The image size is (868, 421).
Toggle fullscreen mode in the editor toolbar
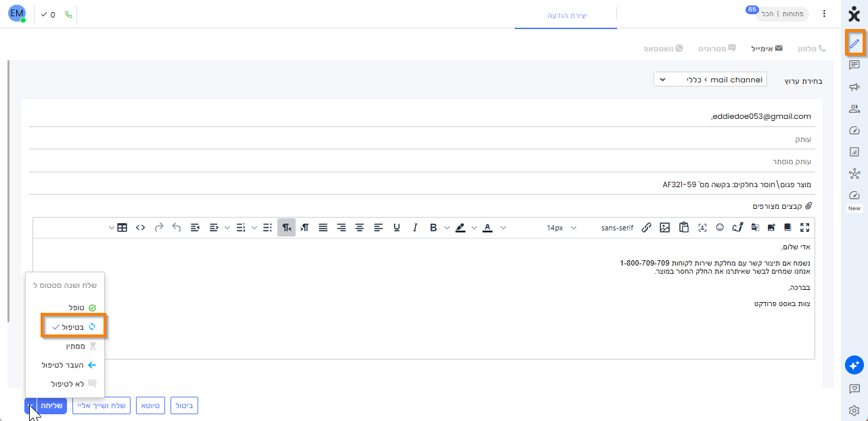tap(805, 228)
